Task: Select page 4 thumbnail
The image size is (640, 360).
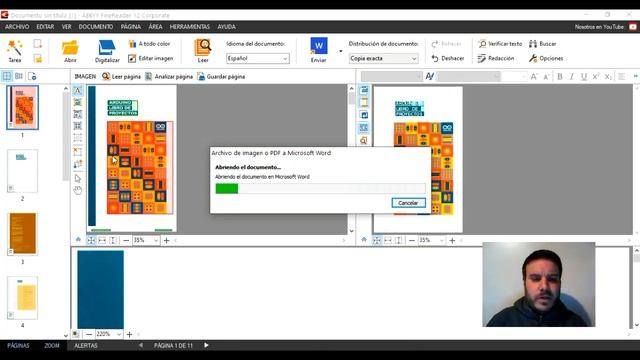Action: tap(22, 298)
